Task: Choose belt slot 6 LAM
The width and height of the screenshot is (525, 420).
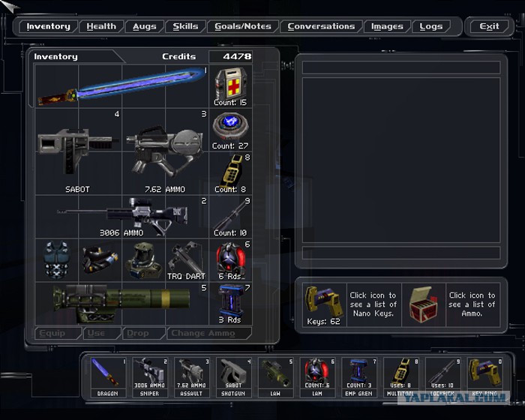Action: (317, 377)
